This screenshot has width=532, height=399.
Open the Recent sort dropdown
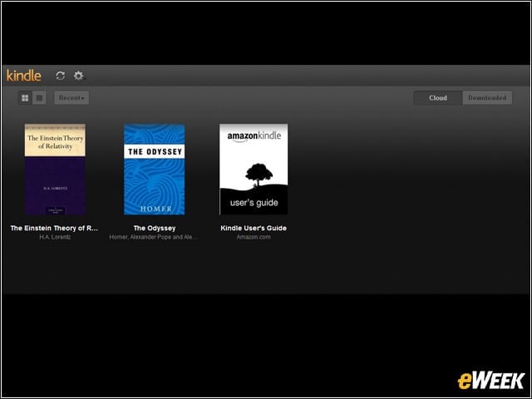coord(71,98)
